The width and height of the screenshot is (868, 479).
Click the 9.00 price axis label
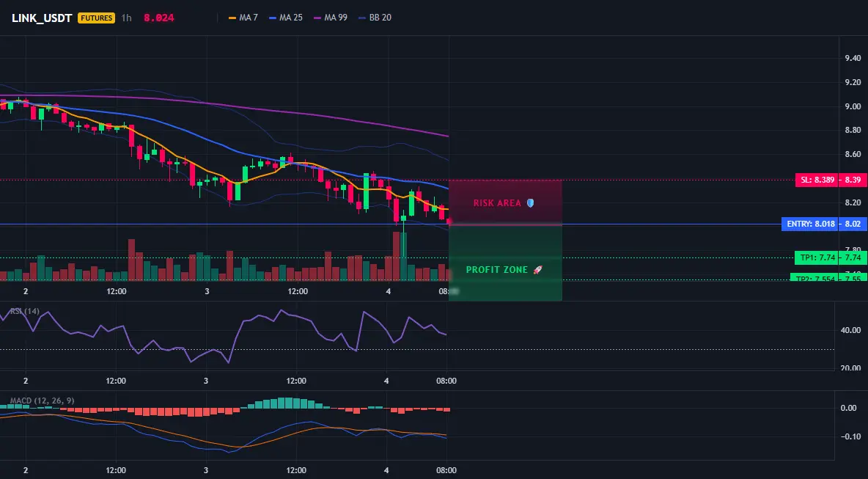[853, 106]
